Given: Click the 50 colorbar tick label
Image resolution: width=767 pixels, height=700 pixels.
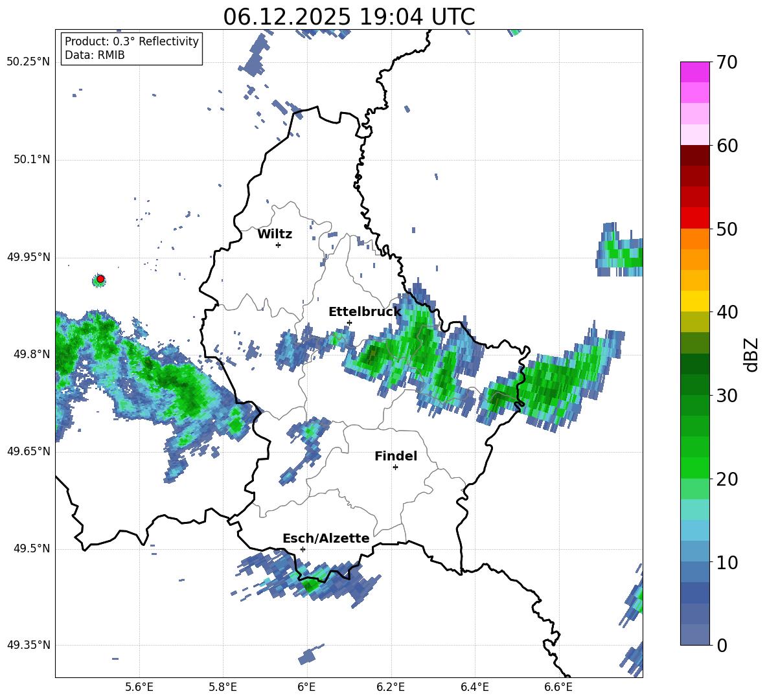Looking at the screenshot, I should tap(727, 229).
